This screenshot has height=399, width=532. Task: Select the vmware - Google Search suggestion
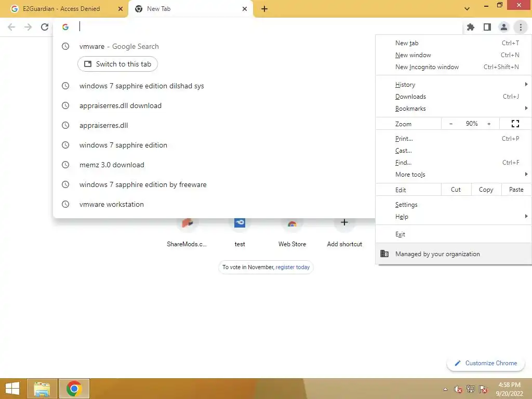pos(214,46)
